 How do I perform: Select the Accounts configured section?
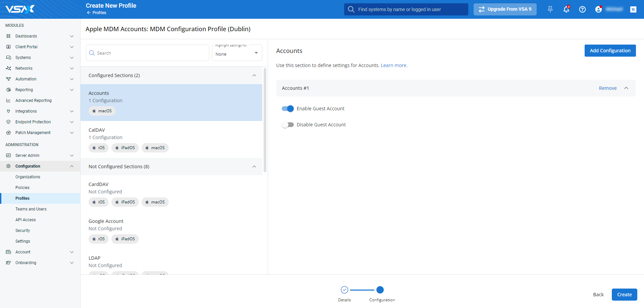[x=171, y=103]
